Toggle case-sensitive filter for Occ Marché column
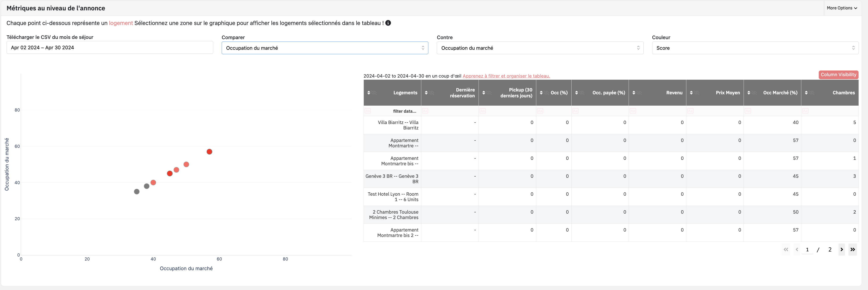 [x=748, y=111]
